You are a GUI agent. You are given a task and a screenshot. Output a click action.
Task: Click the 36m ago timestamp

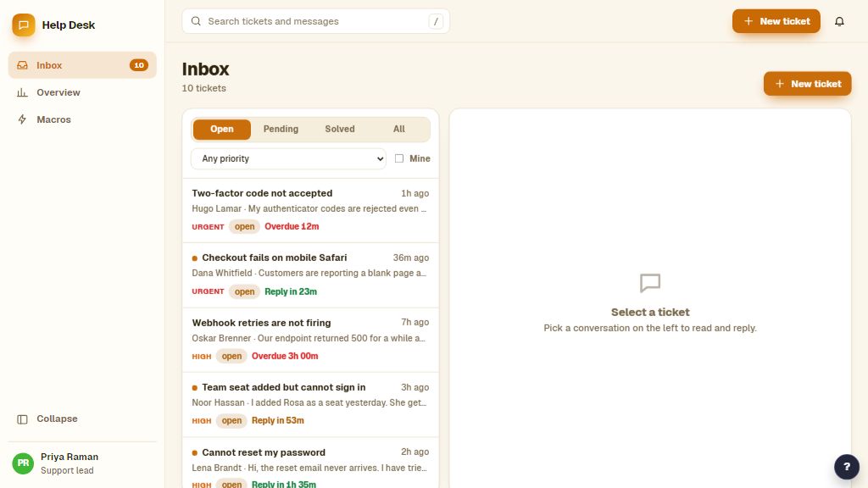pos(411,258)
